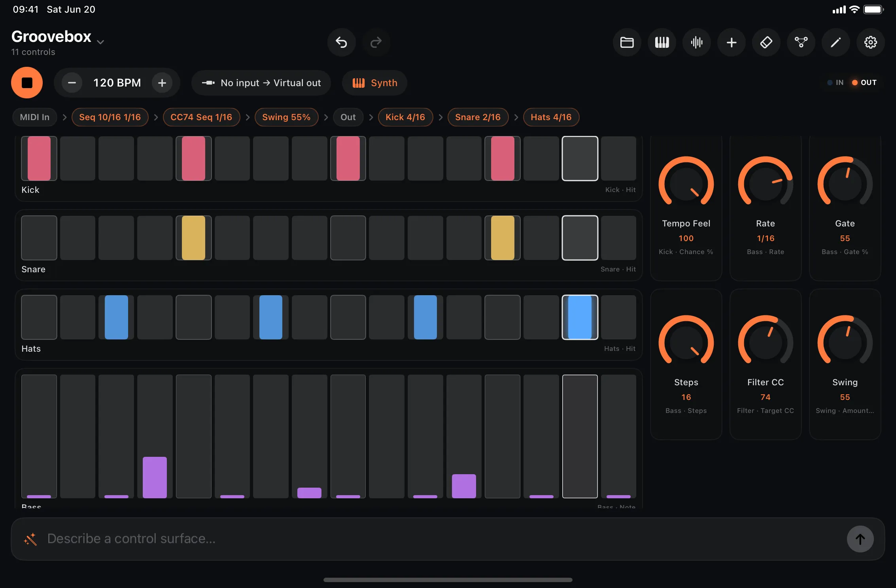Toggle the eleventh Hats step off
The width and height of the screenshot is (896, 588).
coord(425,317)
